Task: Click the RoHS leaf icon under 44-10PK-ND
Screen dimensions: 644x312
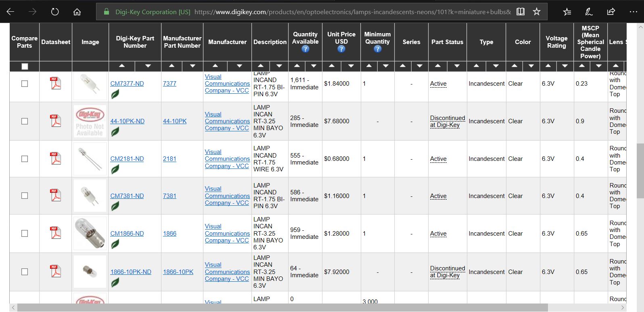Action: [x=115, y=132]
